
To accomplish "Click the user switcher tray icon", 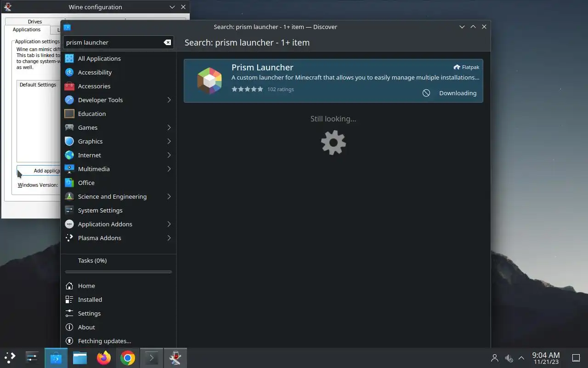I will coord(495,358).
